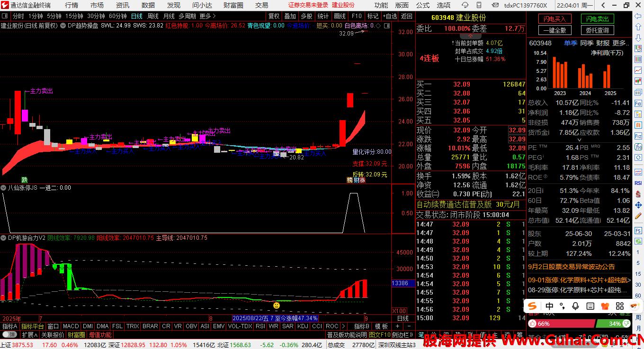Toggle Chinese/English 中 input mode
644x349 pixels.
coord(549,305)
